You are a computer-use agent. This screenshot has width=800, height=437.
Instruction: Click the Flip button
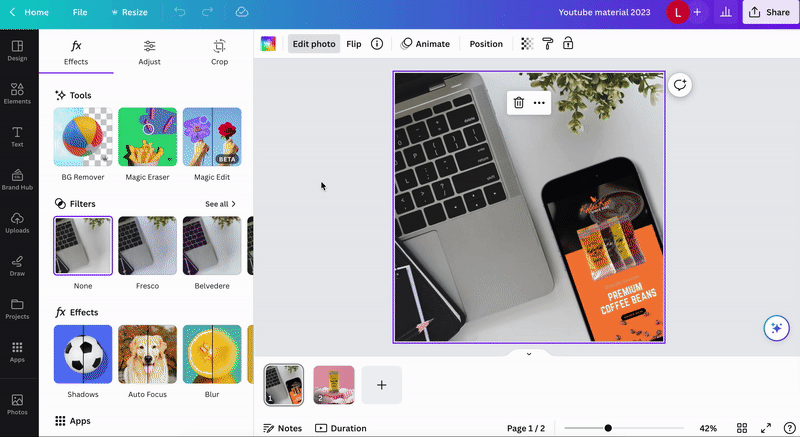coord(354,44)
